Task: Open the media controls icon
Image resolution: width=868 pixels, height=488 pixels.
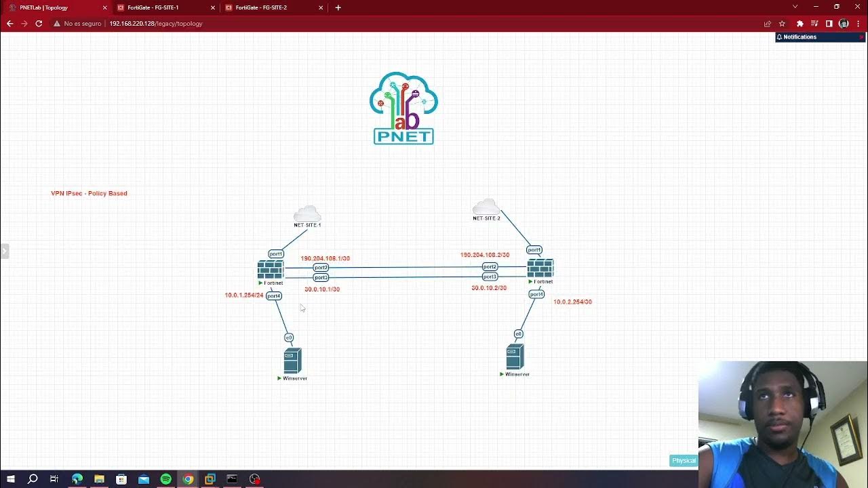Action: pyautogui.click(x=814, y=23)
